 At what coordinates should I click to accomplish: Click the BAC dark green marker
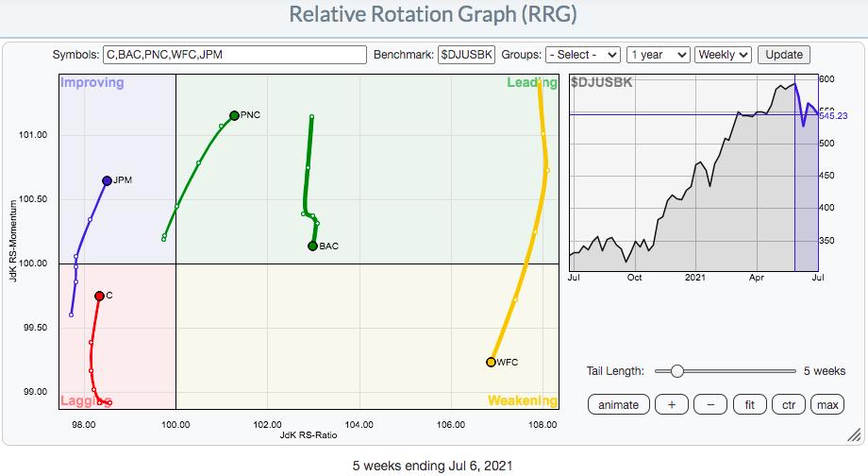312,246
